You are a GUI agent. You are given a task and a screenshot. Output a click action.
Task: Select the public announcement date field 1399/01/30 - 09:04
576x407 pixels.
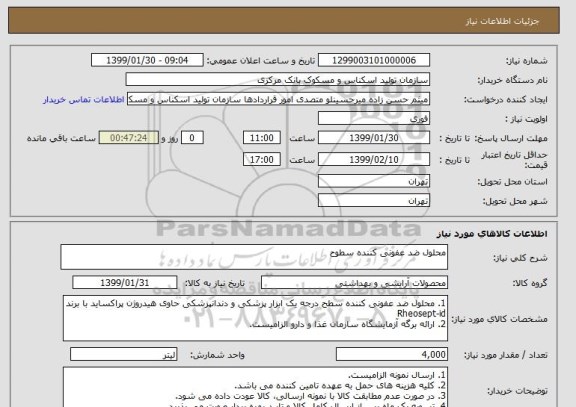147,60
